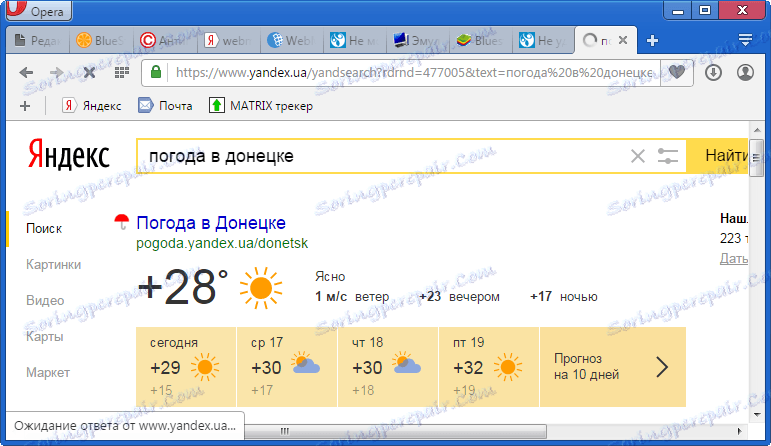Switch to the 'Эму' tab
The height and width of the screenshot is (446, 771).
[418, 41]
